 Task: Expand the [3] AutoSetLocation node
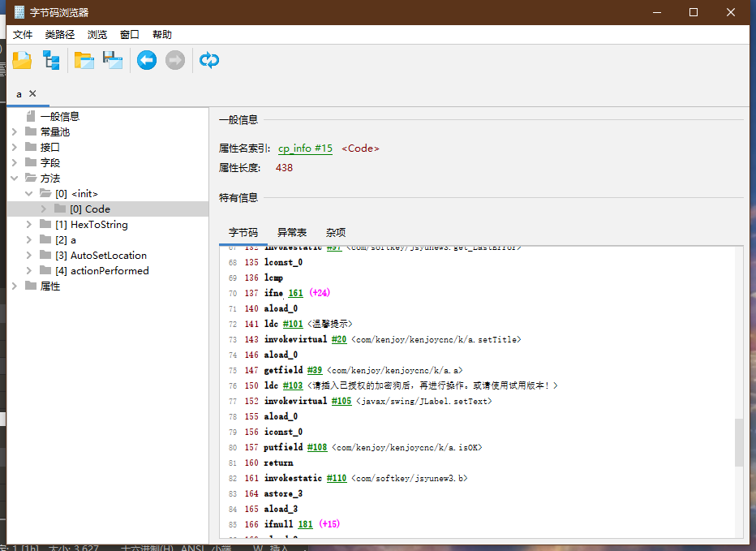point(29,256)
